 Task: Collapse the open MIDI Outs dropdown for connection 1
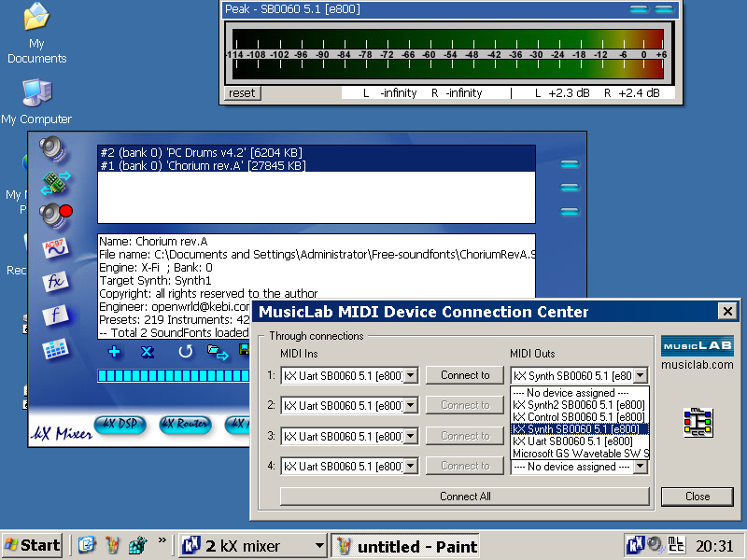pos(641,376)
